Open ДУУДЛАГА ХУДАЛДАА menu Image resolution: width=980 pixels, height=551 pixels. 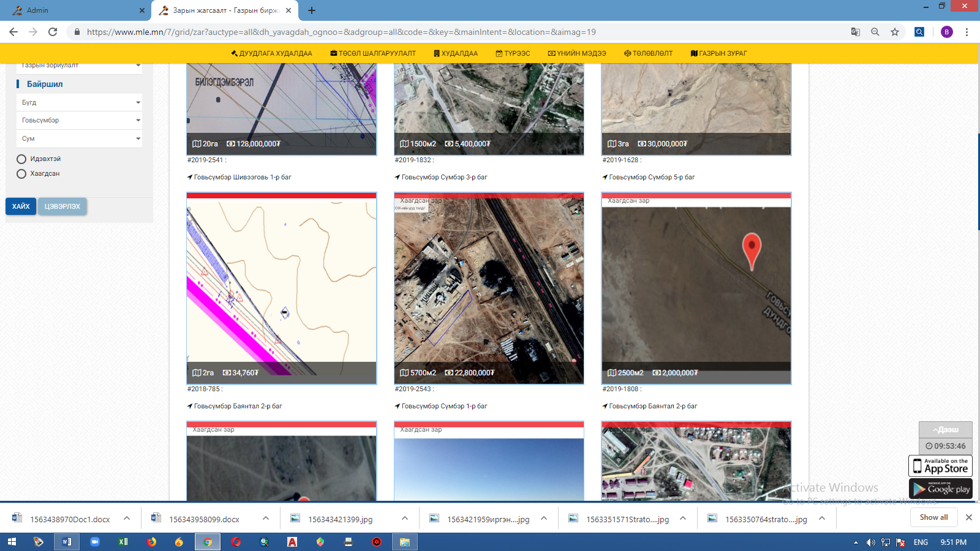point(271,53)
